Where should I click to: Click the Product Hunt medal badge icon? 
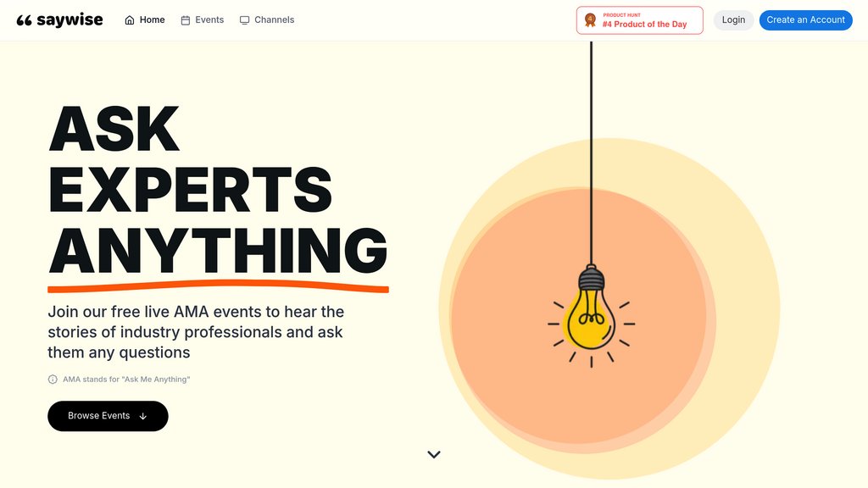tap(590, 20)
